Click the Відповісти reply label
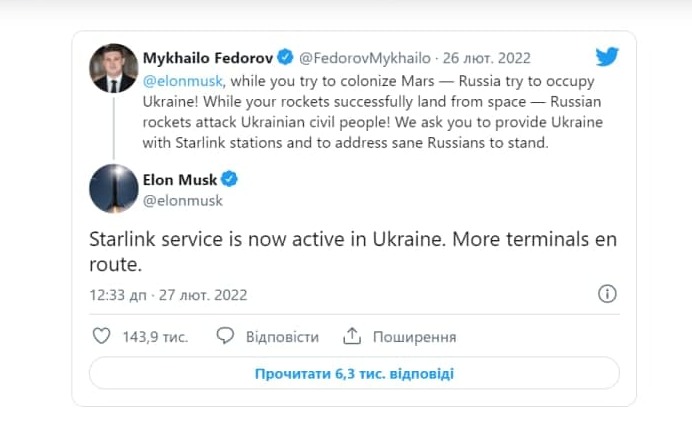 point(282,337)
